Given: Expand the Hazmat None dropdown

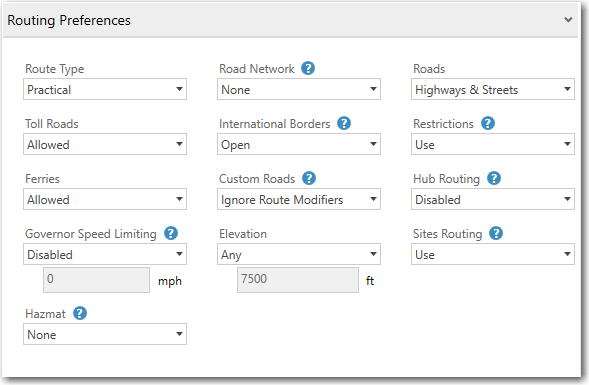Looking at the screenshot, I should point(105,334).
